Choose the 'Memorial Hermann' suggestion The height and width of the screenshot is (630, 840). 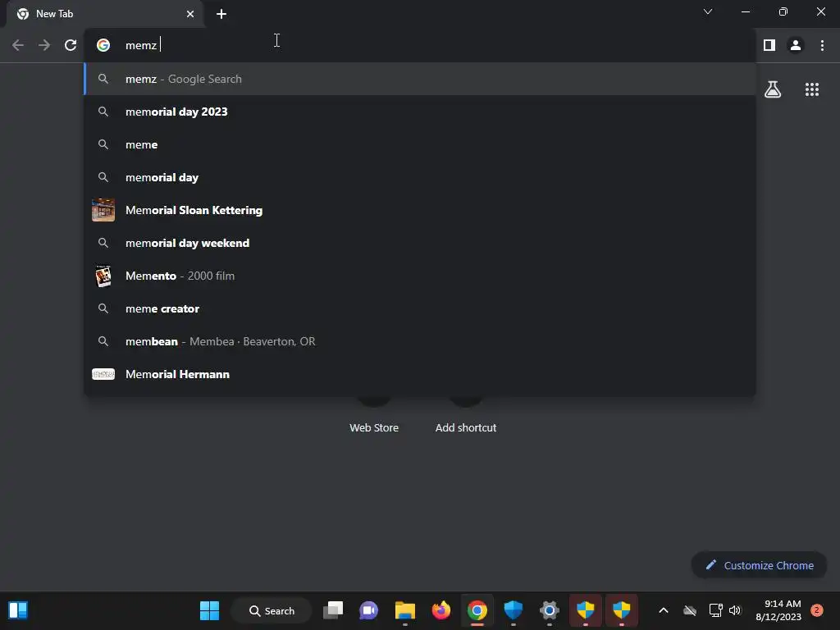coord(421,374)
